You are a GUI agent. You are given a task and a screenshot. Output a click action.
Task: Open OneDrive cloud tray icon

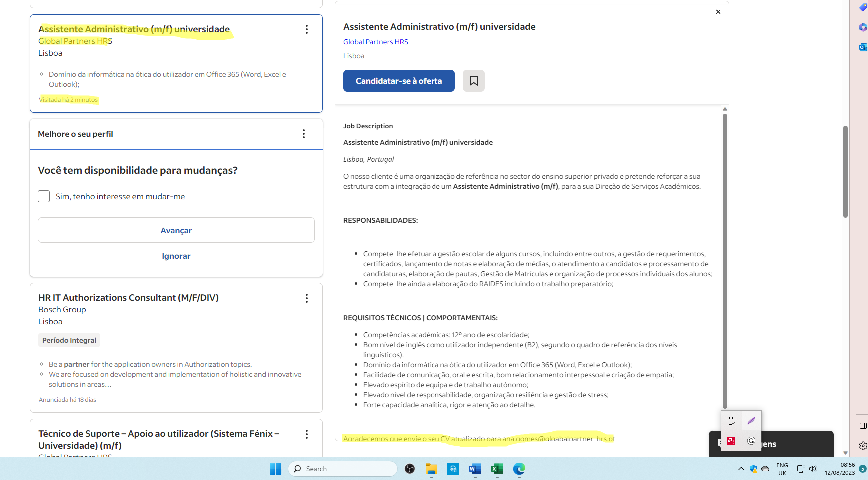[x=765, y=469]
